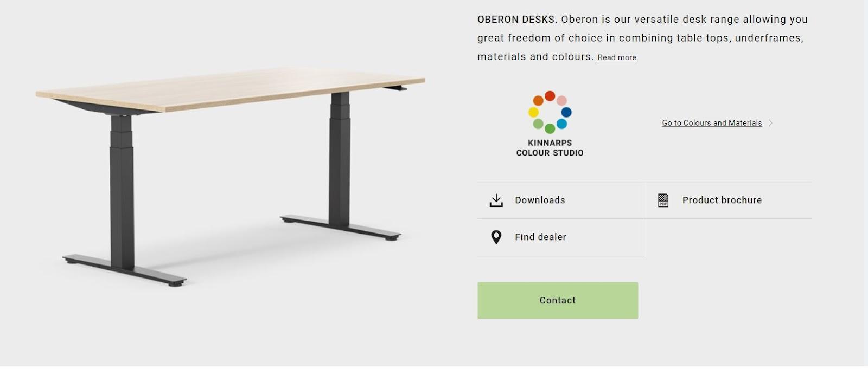Click the dark blue dot in colour ring
Viewport: 868px width, 369px height.
[x=566, y=112]
